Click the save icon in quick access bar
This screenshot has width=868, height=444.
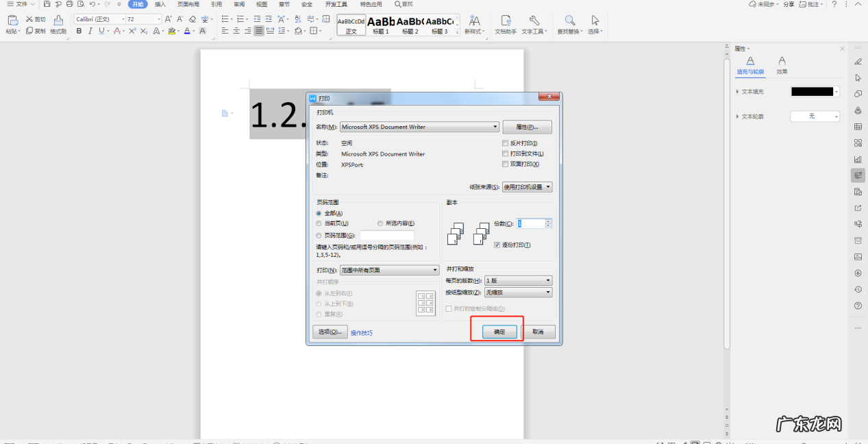point(47,4)
